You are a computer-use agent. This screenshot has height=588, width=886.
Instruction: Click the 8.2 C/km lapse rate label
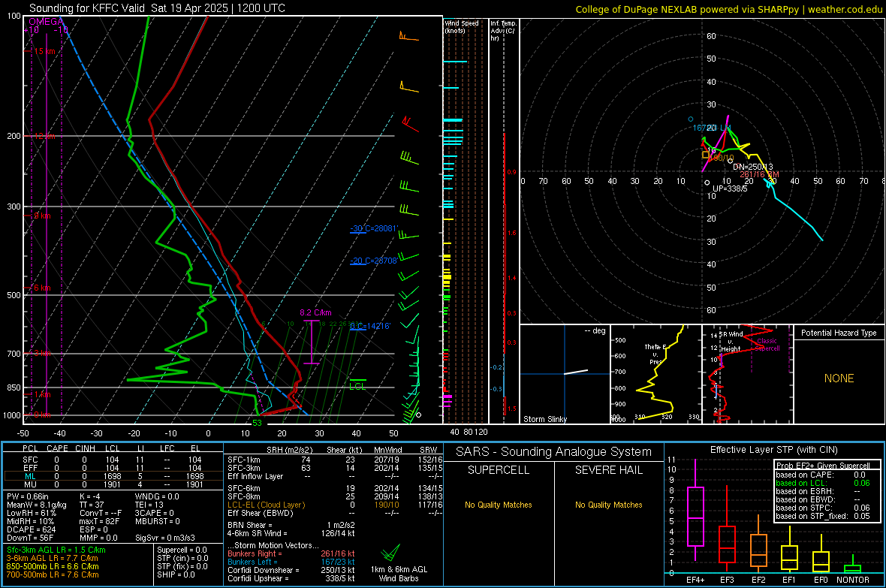(315, 312)
